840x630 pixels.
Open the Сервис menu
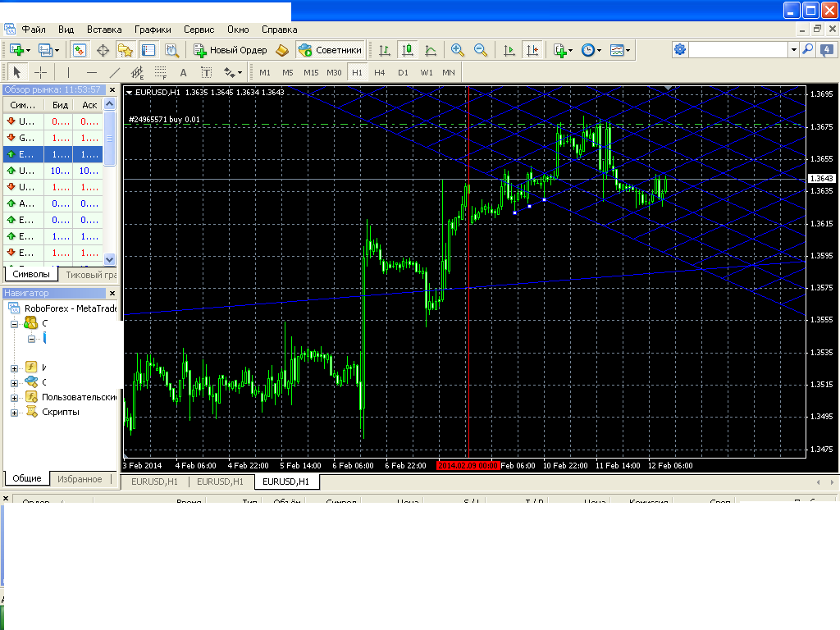[199, 30]
